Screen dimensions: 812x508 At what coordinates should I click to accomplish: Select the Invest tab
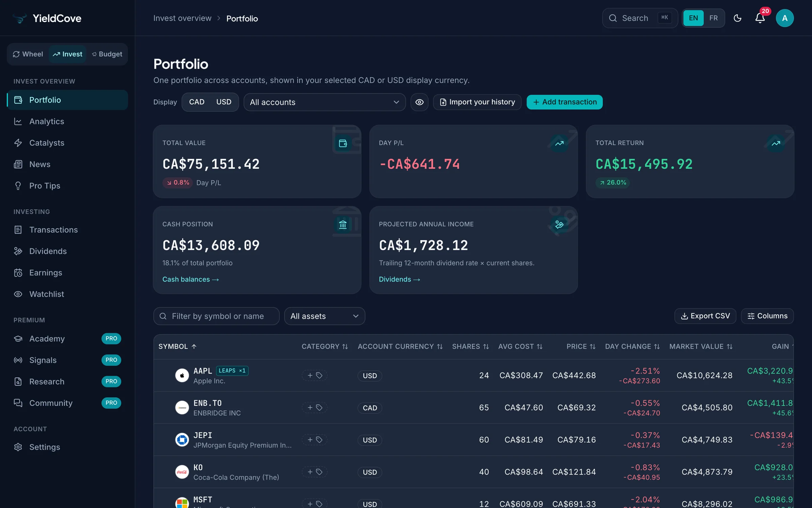point(67,54)
